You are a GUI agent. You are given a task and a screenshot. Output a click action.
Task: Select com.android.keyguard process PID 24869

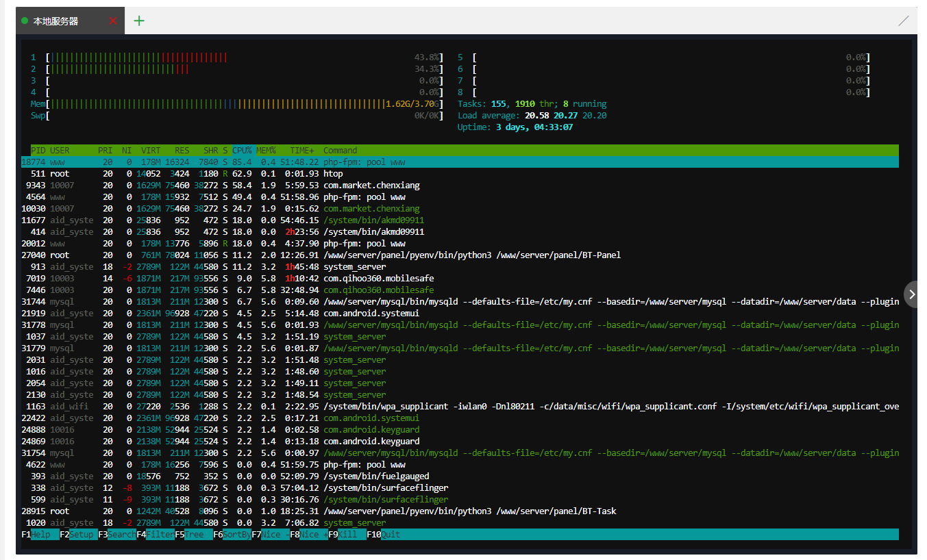[x=460, y=442]
